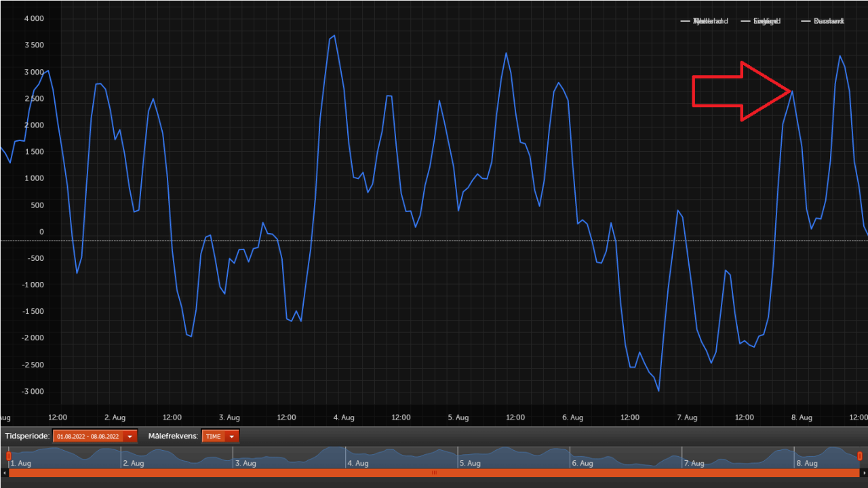
Task: Select the 7. Aug label in the navigator strip
Action: [695, 464]
